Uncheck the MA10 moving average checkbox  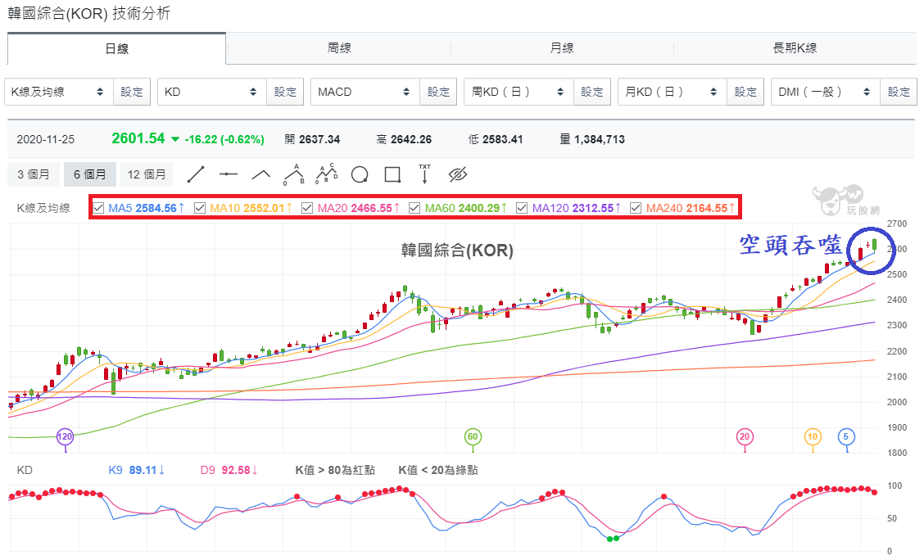click(200, 208)
